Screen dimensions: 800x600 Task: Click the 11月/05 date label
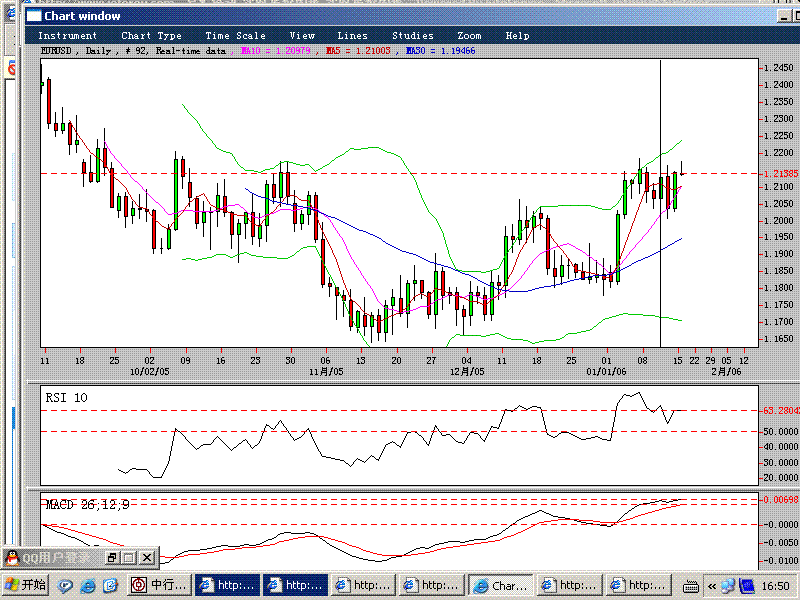[x=326, y=371]
